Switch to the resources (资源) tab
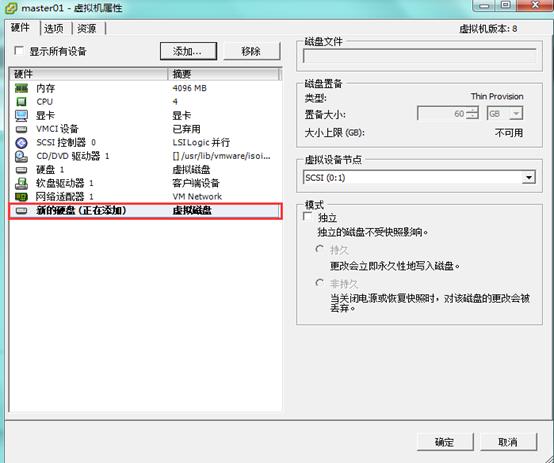The width and height of the screenshot is (554, 463). [x=87, y=29]
